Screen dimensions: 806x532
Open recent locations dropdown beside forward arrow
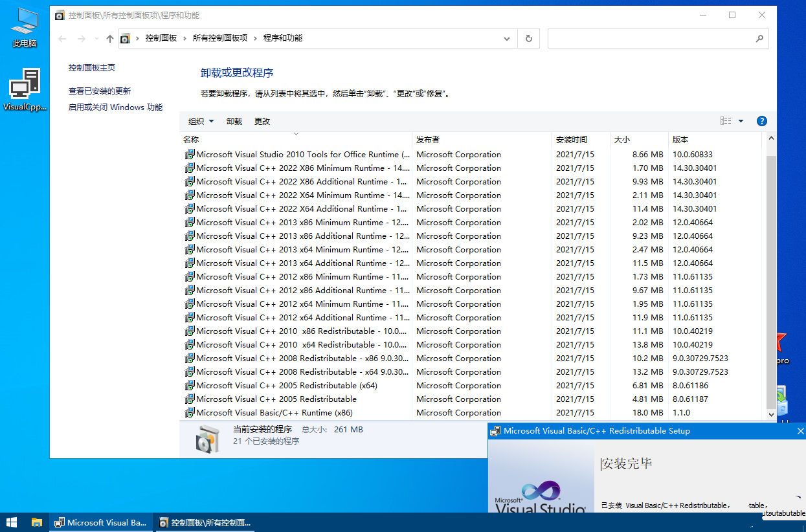click(x=96, y=39)
